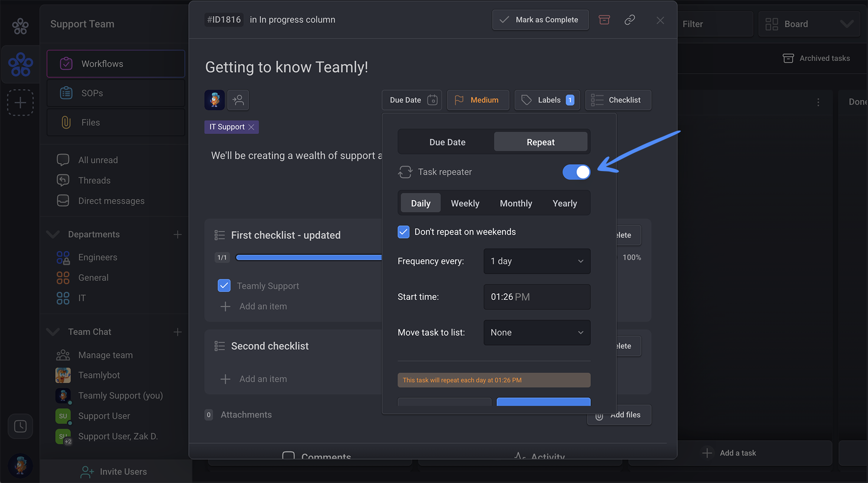Select the Daily repeat option
868x483 pixels.
pos(421,203)
